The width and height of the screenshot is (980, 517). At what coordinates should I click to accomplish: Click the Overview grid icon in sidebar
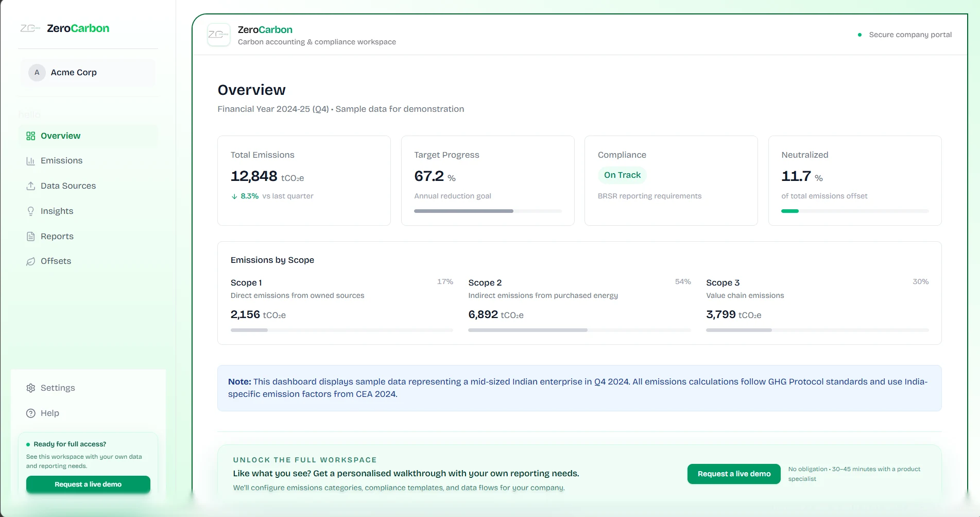click(x=31, y=136)
